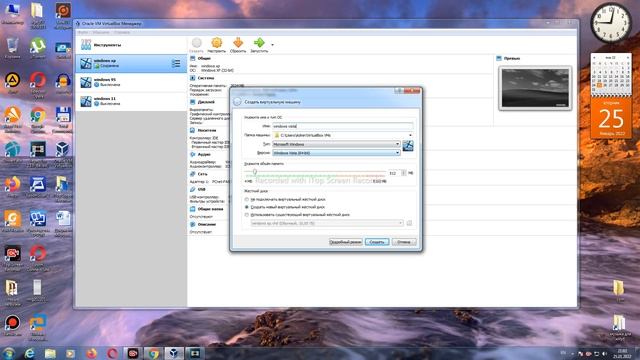Select the create new virtual hard disk option

tap(247, 207)
